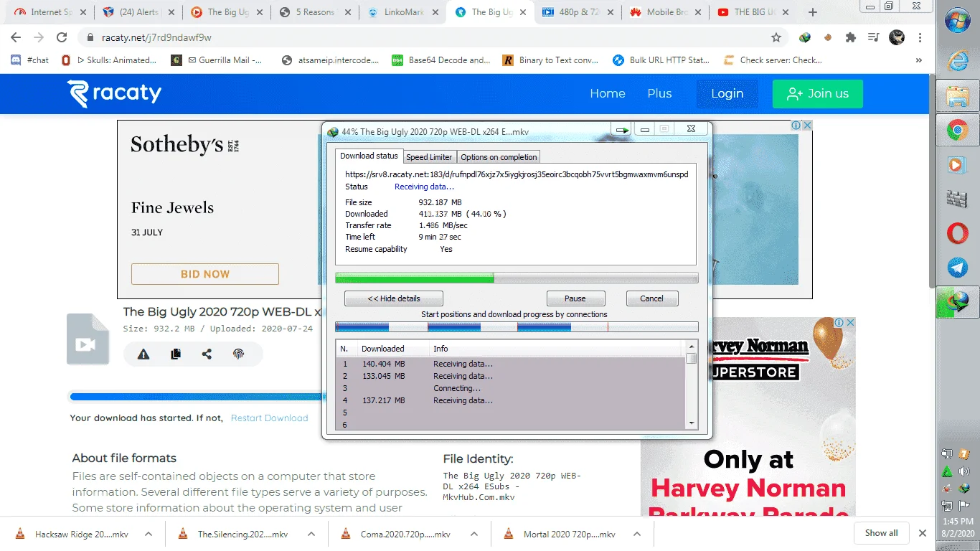
Task: Open the Bulk URL HTTP Stat bookmark
Action: pos(661,60)
